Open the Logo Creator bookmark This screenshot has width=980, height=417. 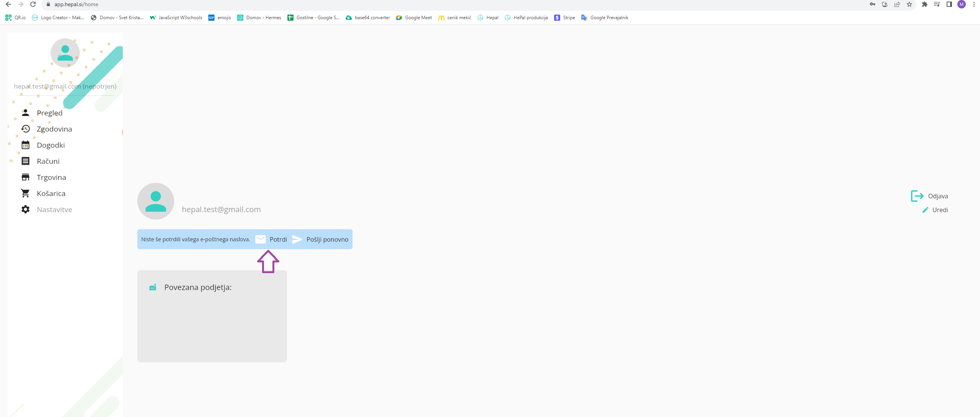pyautogui.click(x=58, y=18)
